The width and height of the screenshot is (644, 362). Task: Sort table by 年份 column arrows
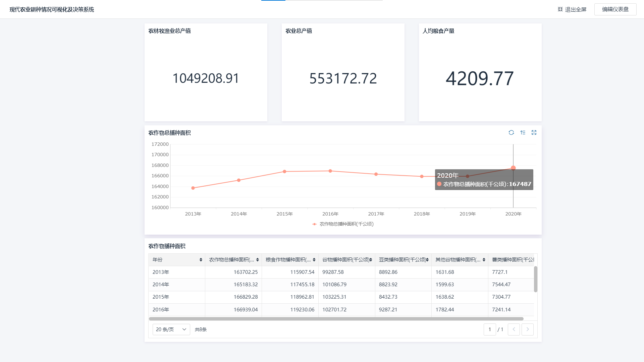[201, 260]
